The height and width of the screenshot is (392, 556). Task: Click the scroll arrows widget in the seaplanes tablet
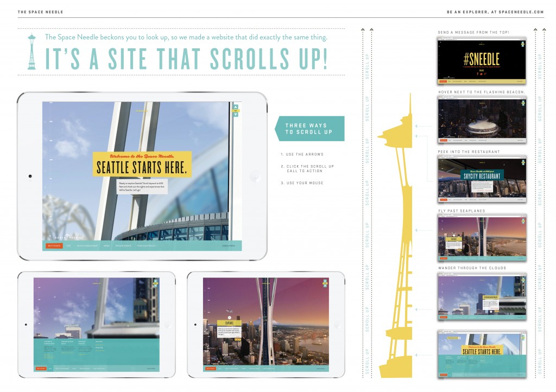tap(325, 282)
